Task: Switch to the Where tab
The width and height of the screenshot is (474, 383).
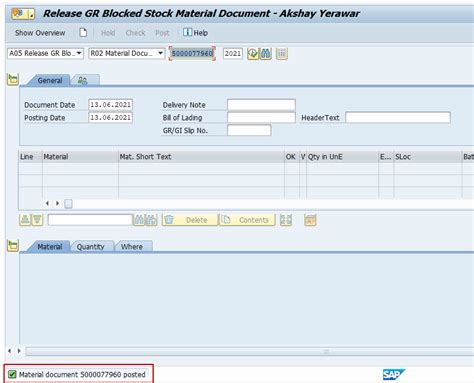Action: pyautogui.click(x=132, y=247)
